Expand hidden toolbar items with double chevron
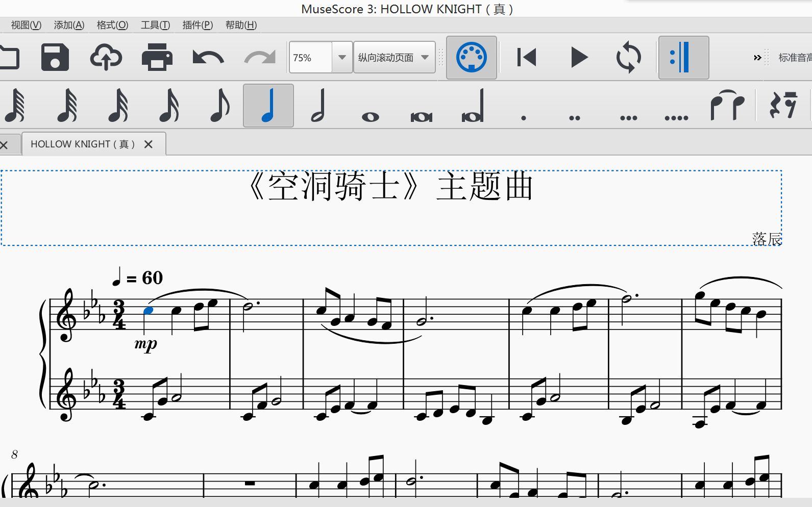This screenshot has height=507, width=812. coord(757,58)
